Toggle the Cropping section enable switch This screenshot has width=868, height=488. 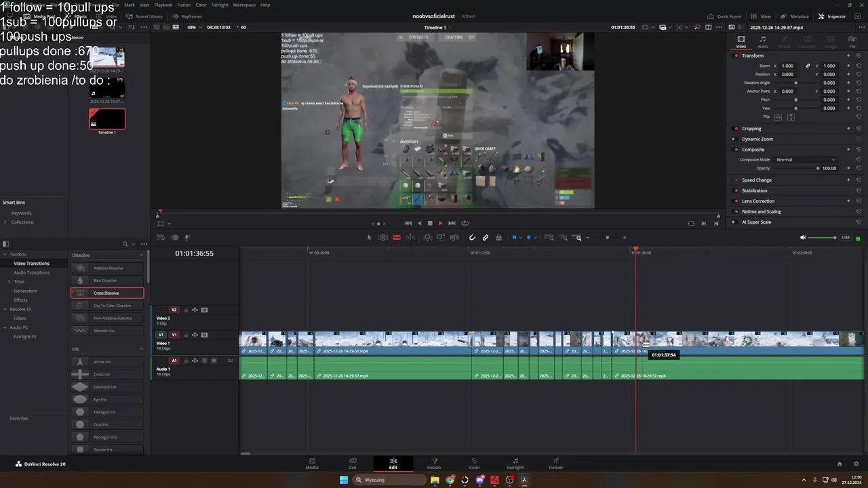[736, 129]
